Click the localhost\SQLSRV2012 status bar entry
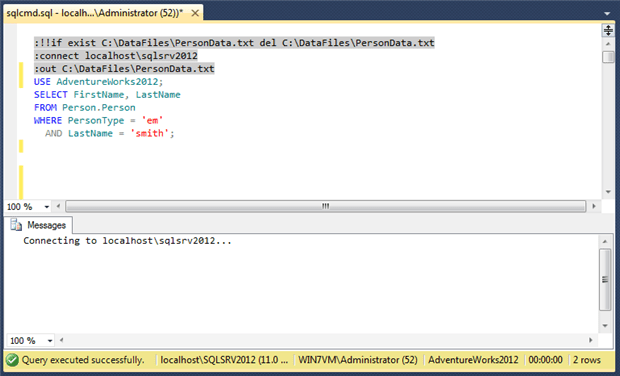This screenshot has width=620, height=376. tap(224, 360)
